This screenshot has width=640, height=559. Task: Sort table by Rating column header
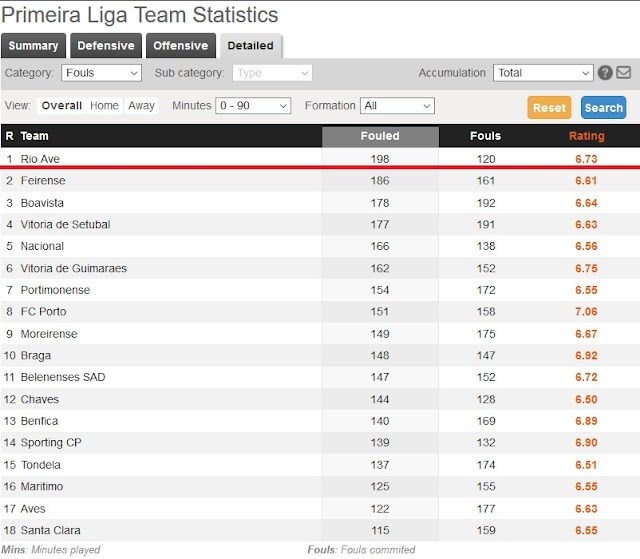pos(587,136)
